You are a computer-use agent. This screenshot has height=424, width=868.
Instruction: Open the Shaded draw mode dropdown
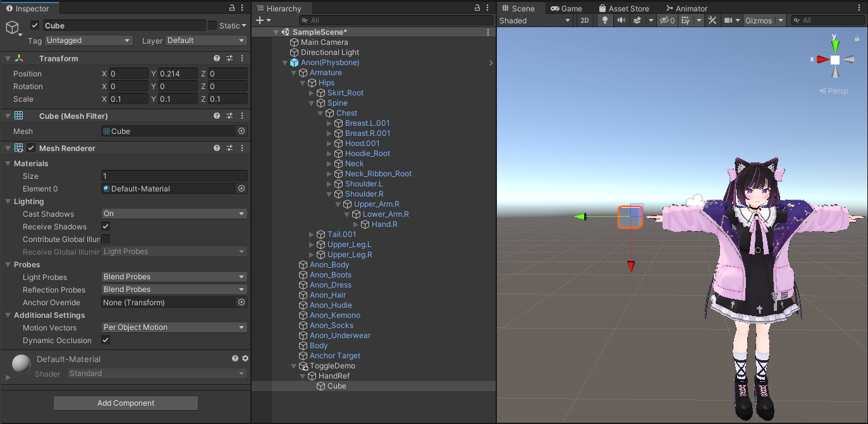pos(535,20)
